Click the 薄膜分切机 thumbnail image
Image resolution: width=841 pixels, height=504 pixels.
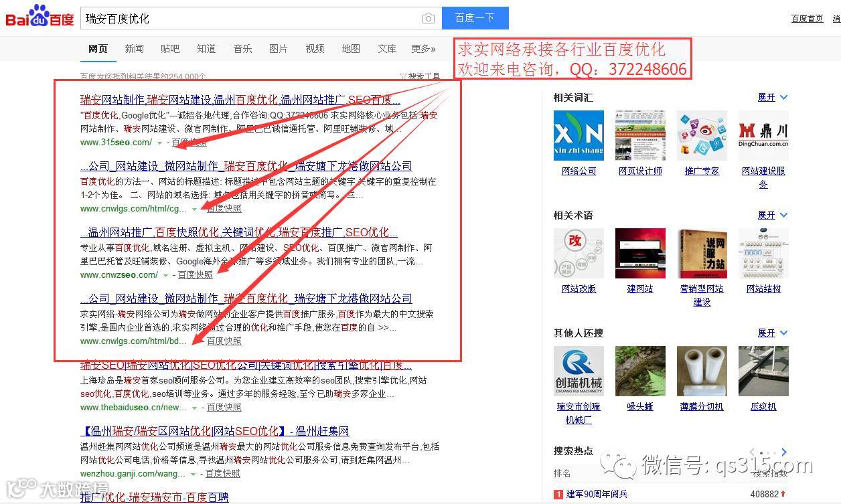click(x=702, y=371)
